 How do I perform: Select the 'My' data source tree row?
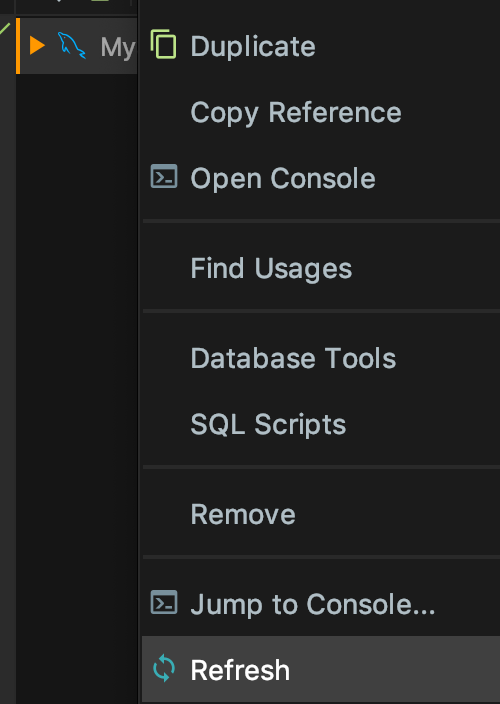tap(77, 46)
